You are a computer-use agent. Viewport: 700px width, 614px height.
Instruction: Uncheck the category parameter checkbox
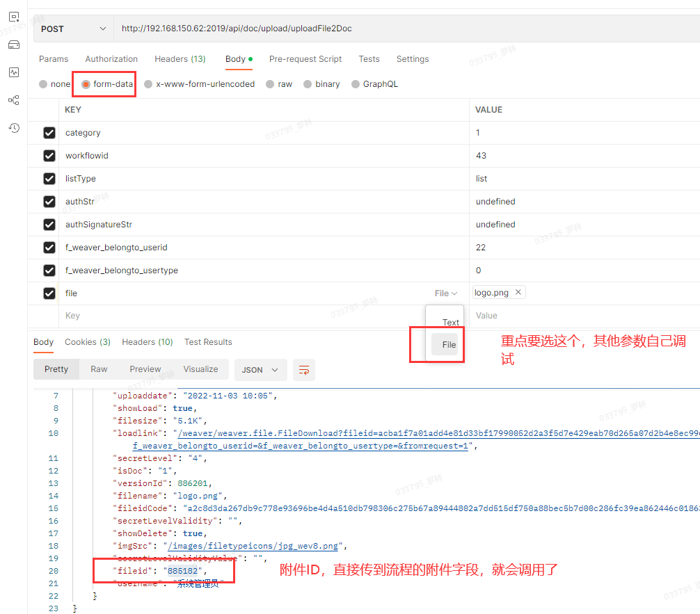click(x=49, y=133)
